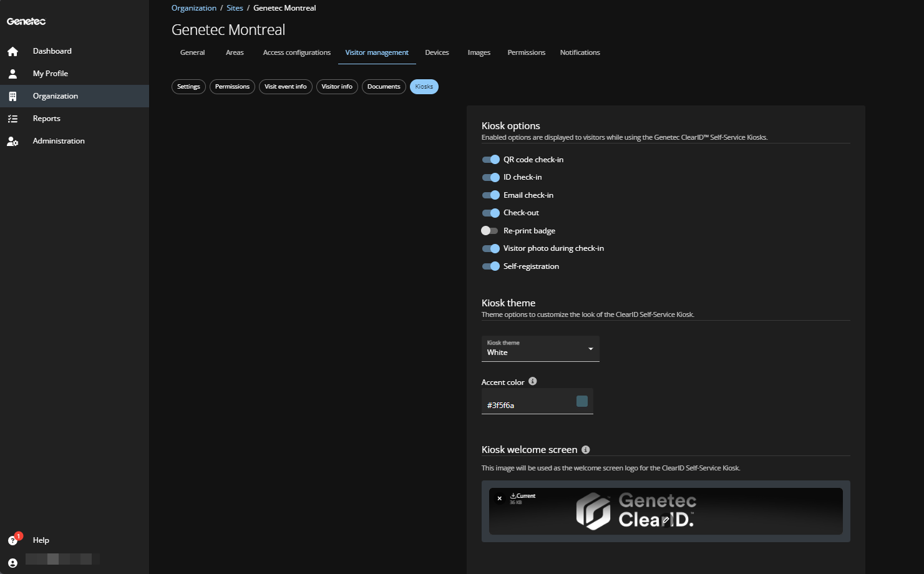Click the Organization breadcrumb link
Screen dimensions: 924x574
[x=194, y=8]
